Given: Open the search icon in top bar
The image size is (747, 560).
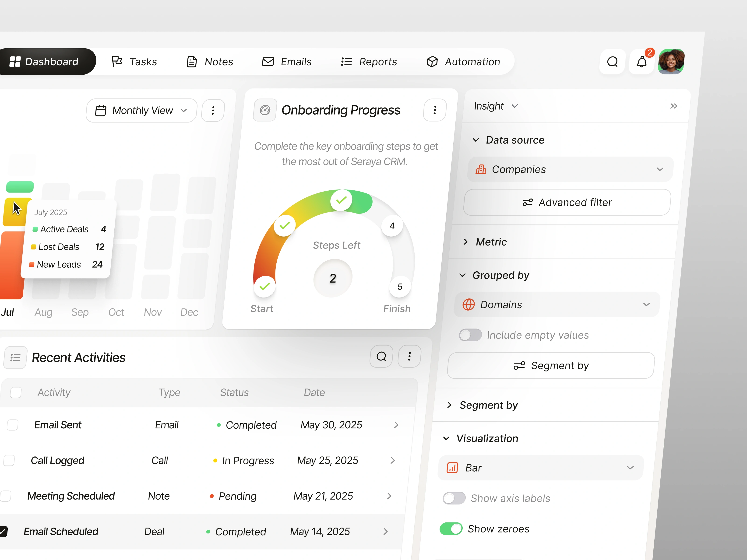Looking at the screenshot, I should 612,62.
